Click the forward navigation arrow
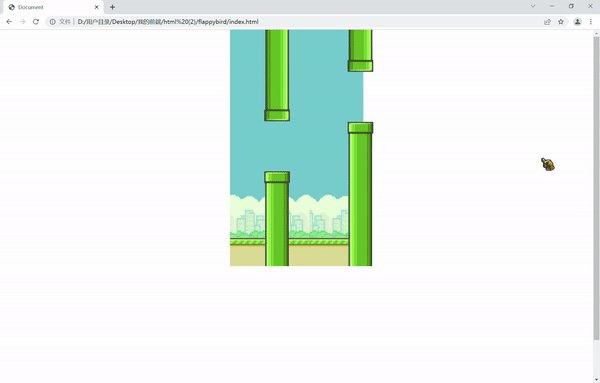The height and width of the screenshot is (383, 600). pos(23,22)
